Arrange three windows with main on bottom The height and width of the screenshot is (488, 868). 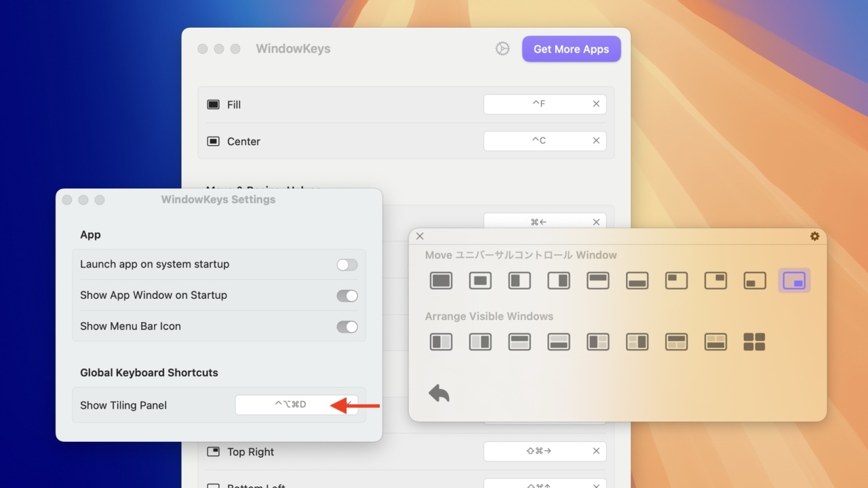pos(715,342)
